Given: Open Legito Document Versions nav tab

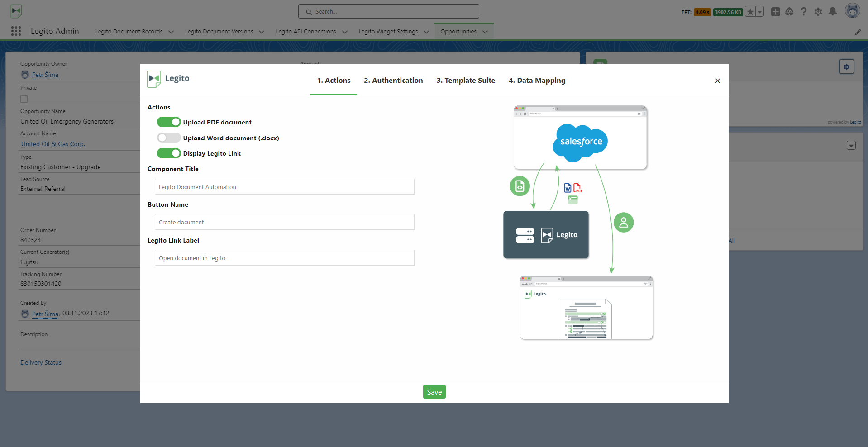Looking at the screenshot, I should pos(219,32).
